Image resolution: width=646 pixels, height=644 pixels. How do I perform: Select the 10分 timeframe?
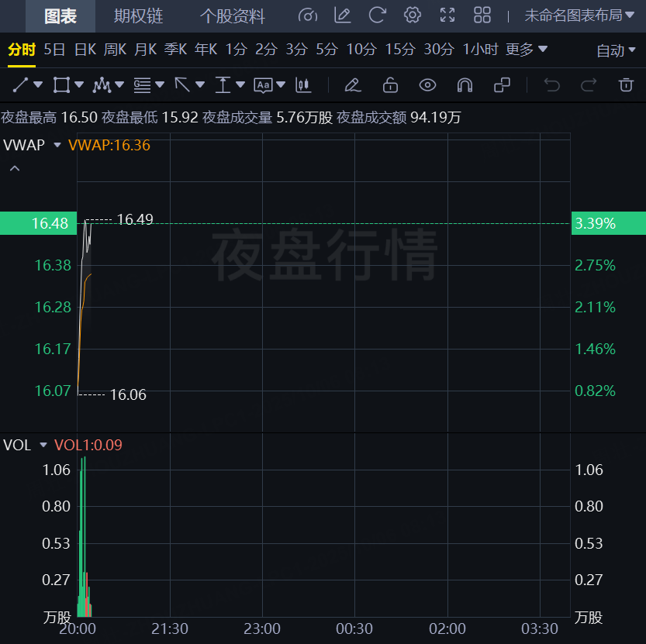pos(361,50)
